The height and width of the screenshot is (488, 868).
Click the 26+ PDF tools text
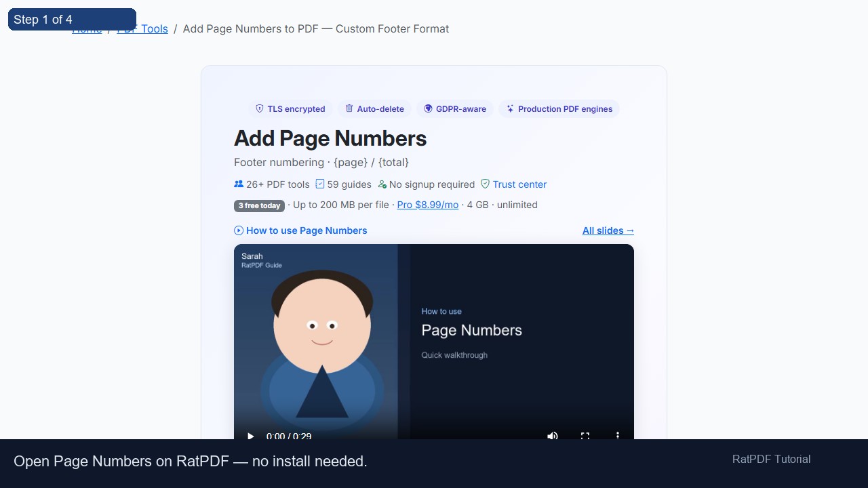(278, 184)
